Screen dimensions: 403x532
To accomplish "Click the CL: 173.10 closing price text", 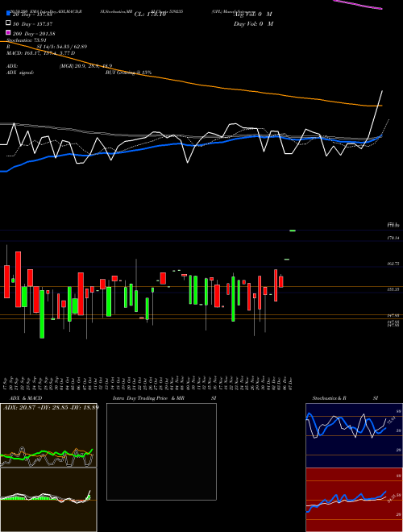I will 150,15.
